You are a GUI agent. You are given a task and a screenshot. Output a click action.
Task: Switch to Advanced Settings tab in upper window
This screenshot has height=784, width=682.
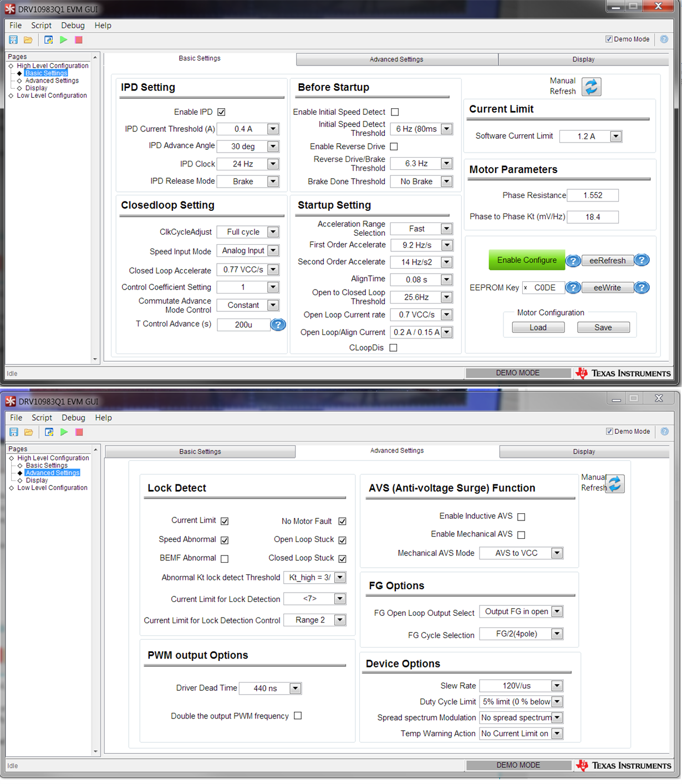[x=396, y=59]
